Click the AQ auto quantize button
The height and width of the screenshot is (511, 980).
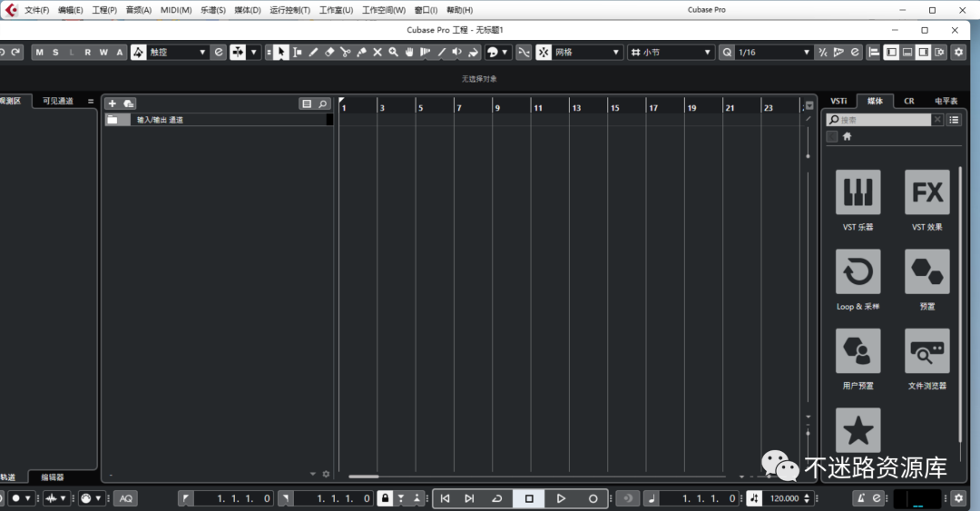click(x=125, y=498)
